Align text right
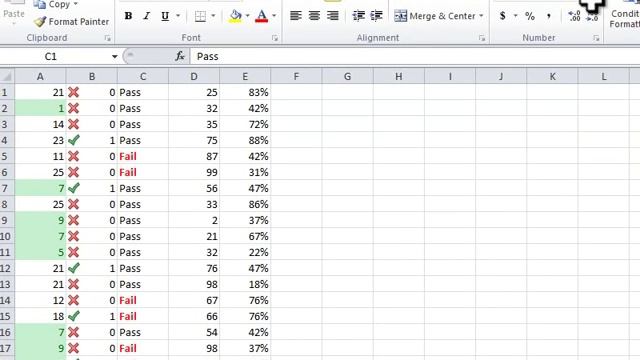This screenshot has height=360, width=640. coord(333,16)
